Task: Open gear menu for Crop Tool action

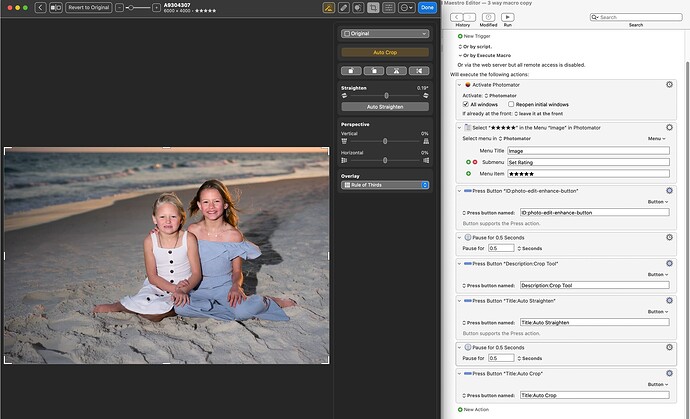Action: [x=669, y=263]
